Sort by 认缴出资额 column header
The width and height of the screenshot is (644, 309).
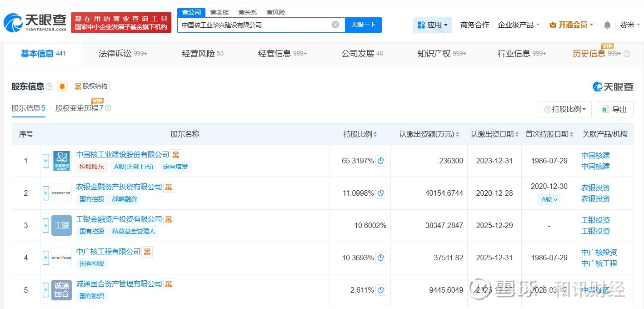429,134
